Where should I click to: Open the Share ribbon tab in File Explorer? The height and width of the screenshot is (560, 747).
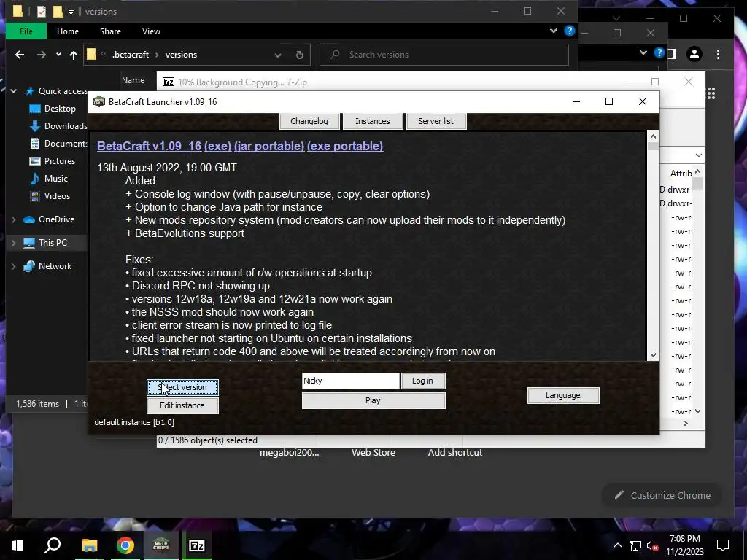pyautogui.click(x=111, y=31)
